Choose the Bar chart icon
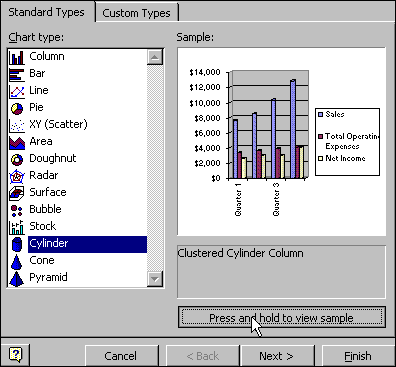Viewport: 396px width, 367px height. tap(17, 74)
